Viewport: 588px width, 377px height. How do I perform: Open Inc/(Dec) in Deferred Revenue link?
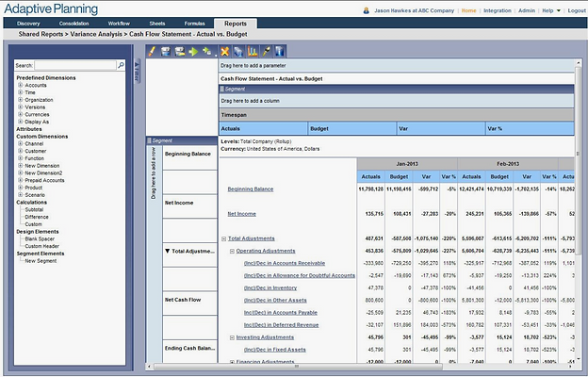281,325
